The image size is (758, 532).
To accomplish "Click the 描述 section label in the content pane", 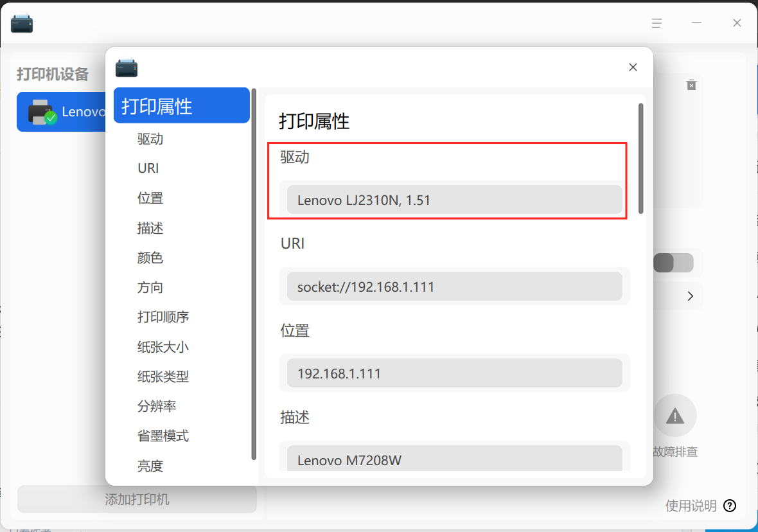I will [x=295, y=418].
